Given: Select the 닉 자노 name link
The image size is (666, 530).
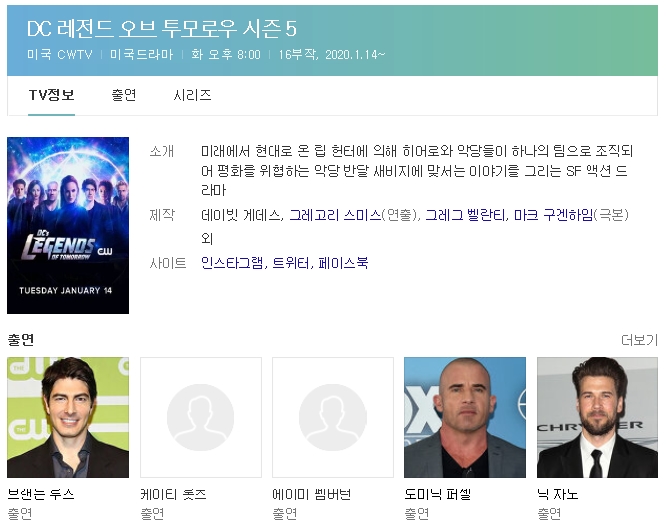Looking at the screenshot, I should point(558,494).
